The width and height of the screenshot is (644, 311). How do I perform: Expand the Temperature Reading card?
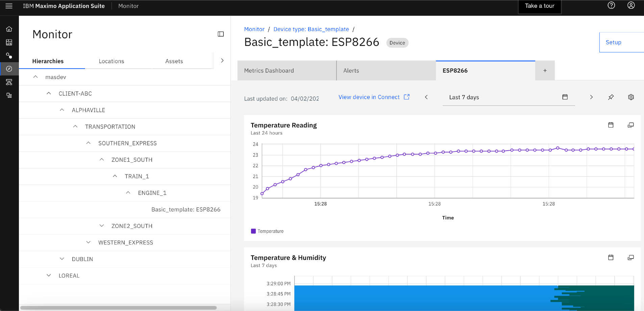(x=630, y=125)
